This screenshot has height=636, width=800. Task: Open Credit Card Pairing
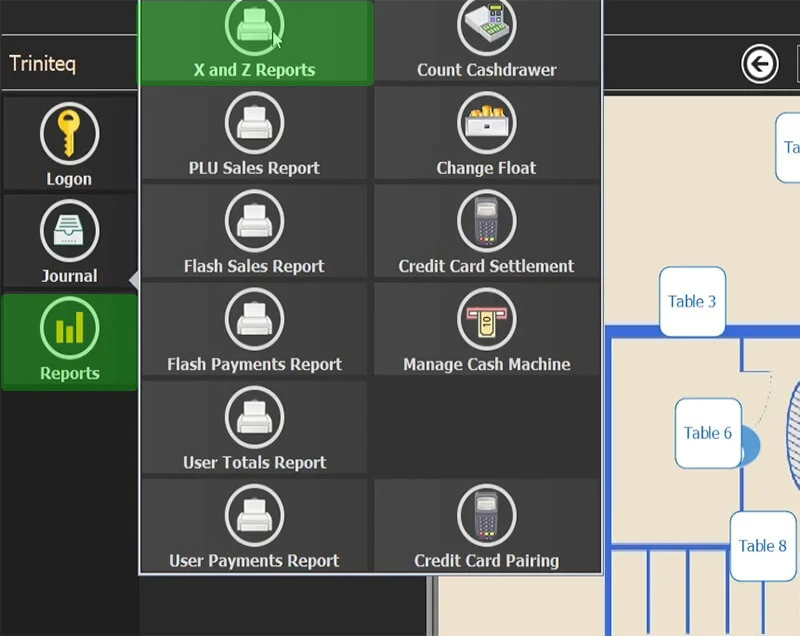coord(487,525)
